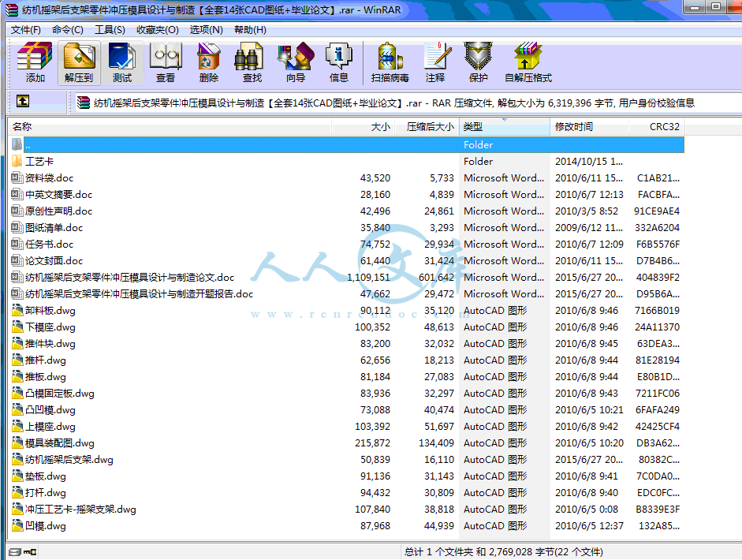Click the 解压到 (Extract To) toolbar icon
The width and height of the screenshot is (742, 560).
(79, 62)
